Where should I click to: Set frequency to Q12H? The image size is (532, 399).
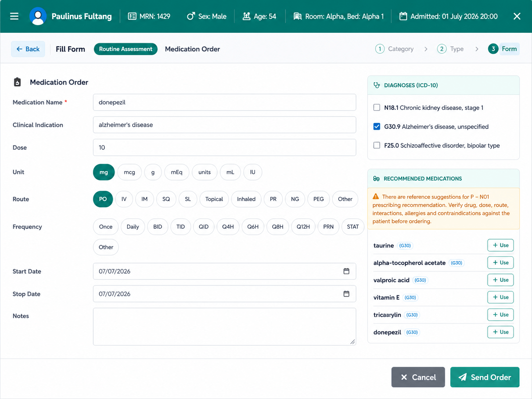[303, 227]
